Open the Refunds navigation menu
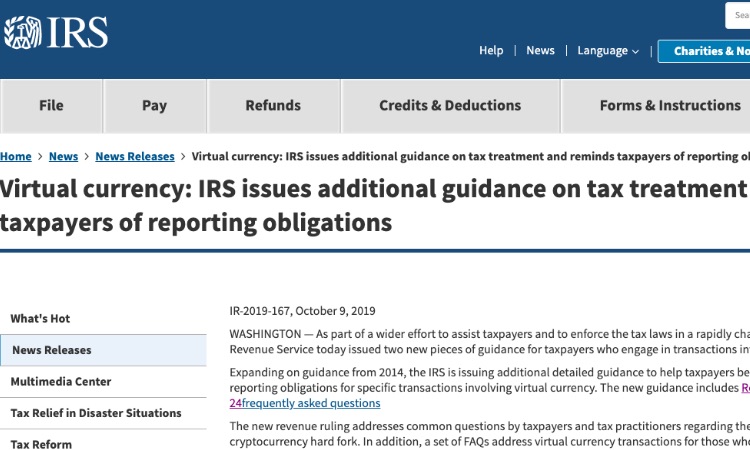The image size is (750, 450). click(x=273, y=106)
